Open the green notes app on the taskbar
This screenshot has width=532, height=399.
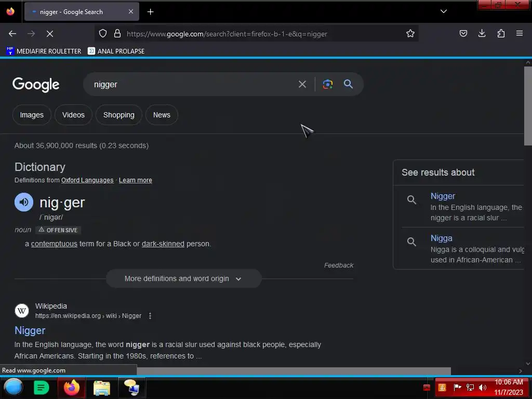tap(42, 388)
